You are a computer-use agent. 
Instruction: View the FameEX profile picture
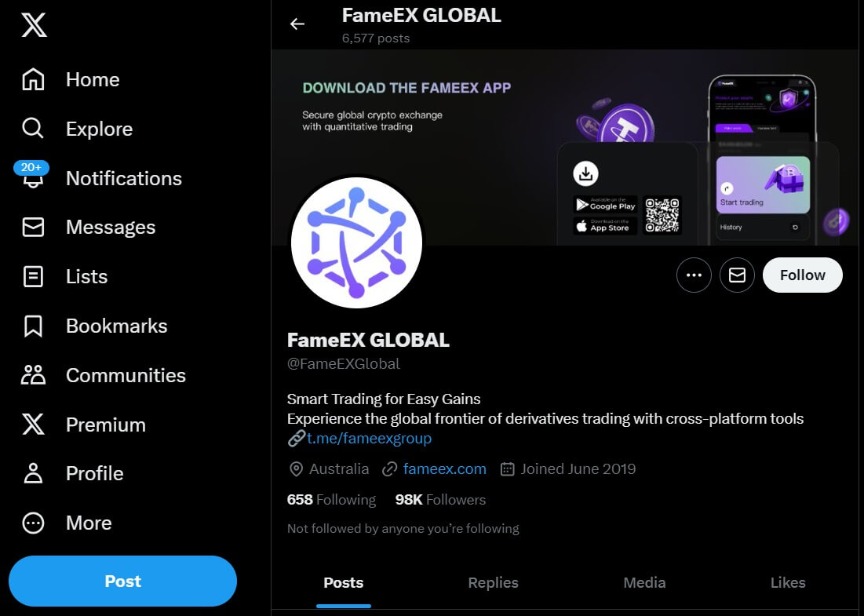(356, 242)
